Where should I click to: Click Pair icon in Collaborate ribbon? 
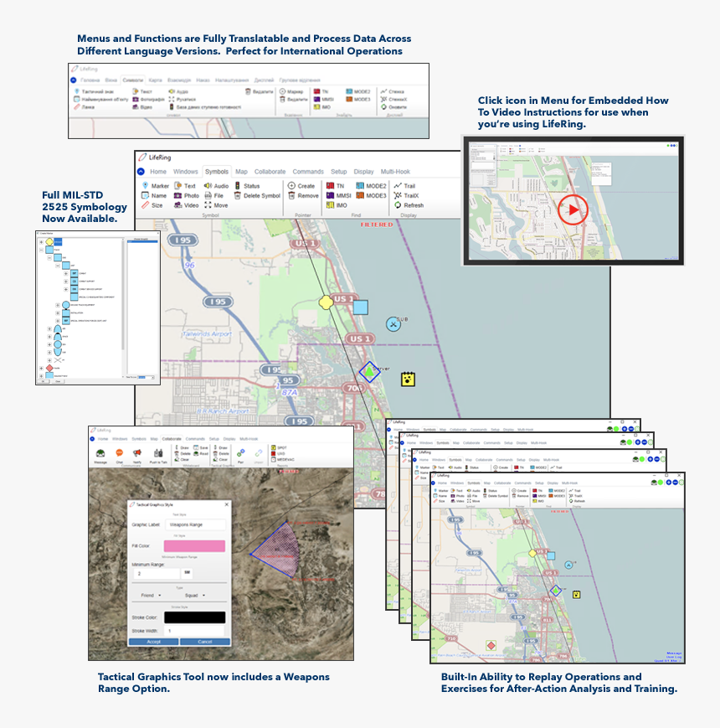[x=241, y=453]
